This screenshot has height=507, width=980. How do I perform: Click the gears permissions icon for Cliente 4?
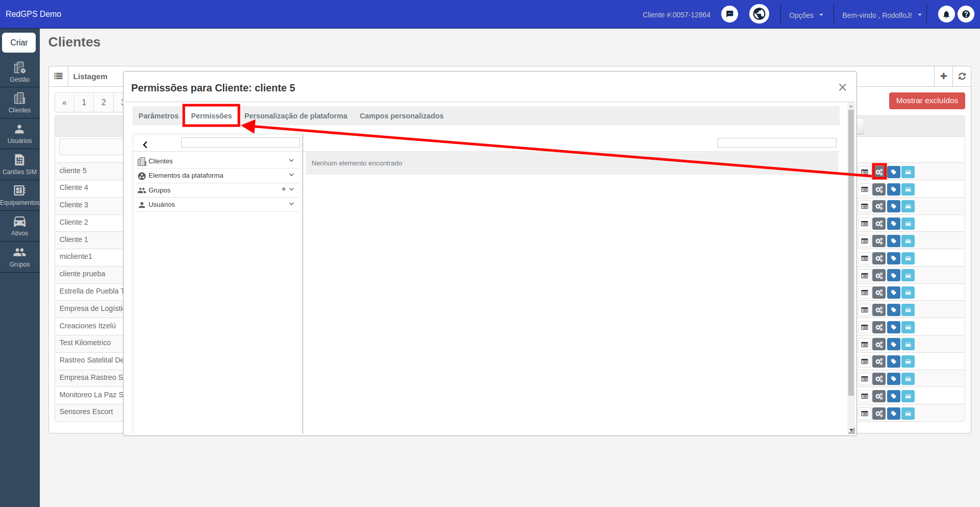click(878, 189)
